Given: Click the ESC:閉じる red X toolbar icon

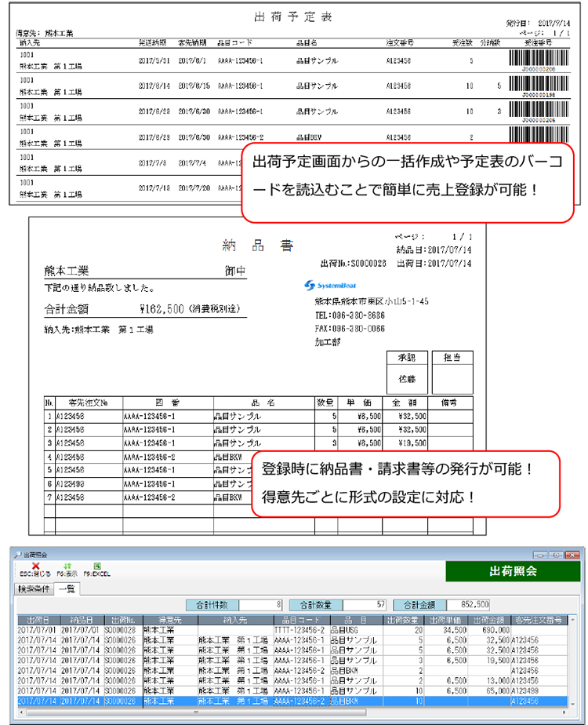Looking at the screenshot, I should (35, 566).
